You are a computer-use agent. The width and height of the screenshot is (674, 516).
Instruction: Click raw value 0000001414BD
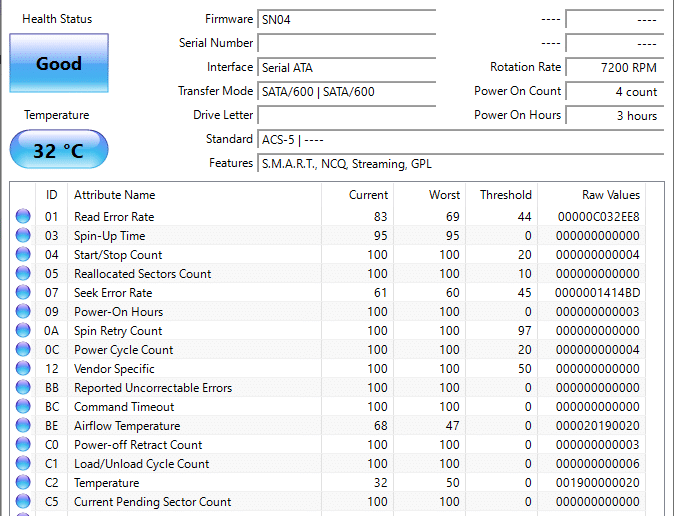[597, 293]
